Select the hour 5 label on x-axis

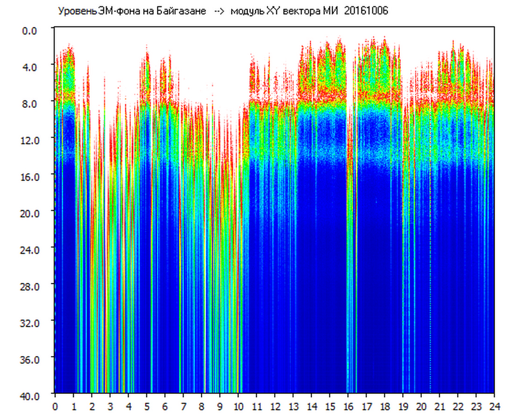pos(147,406)
